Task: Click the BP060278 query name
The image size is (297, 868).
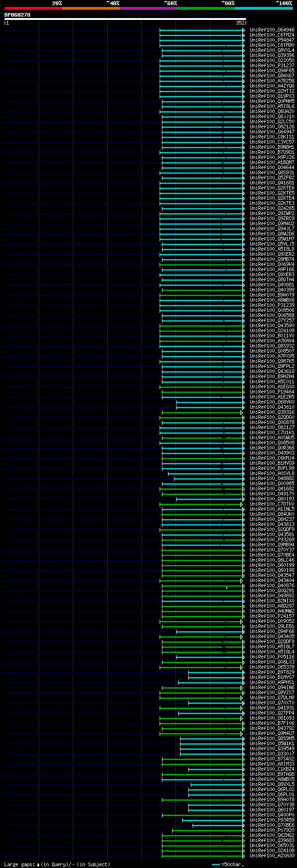Action: [x=18, y=15]
